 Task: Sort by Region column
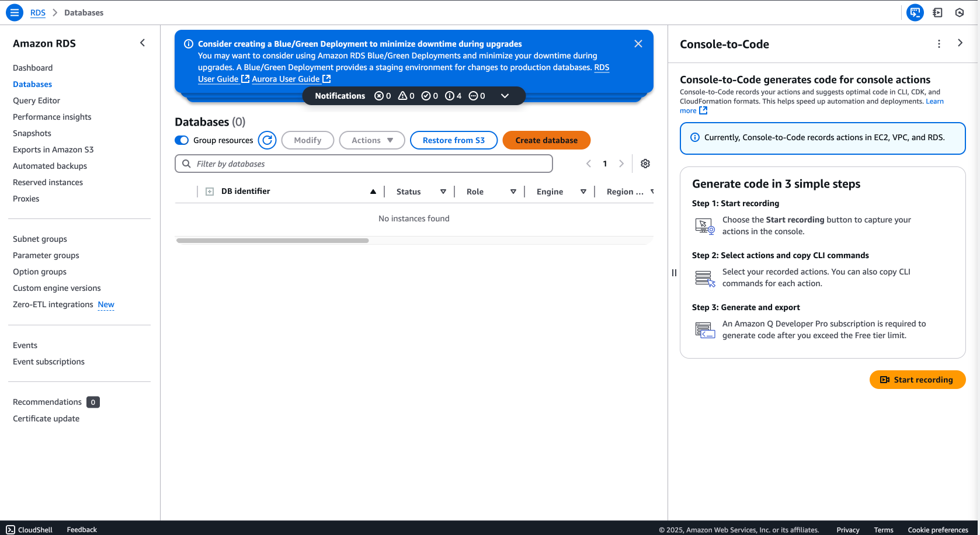652,192
